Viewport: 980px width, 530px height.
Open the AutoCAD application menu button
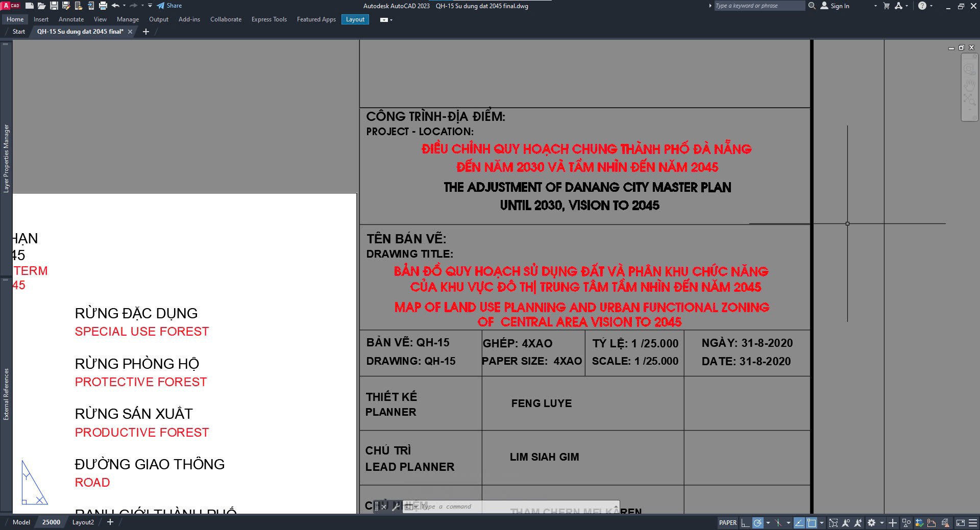pyautogui.click(x=11, y=6)
